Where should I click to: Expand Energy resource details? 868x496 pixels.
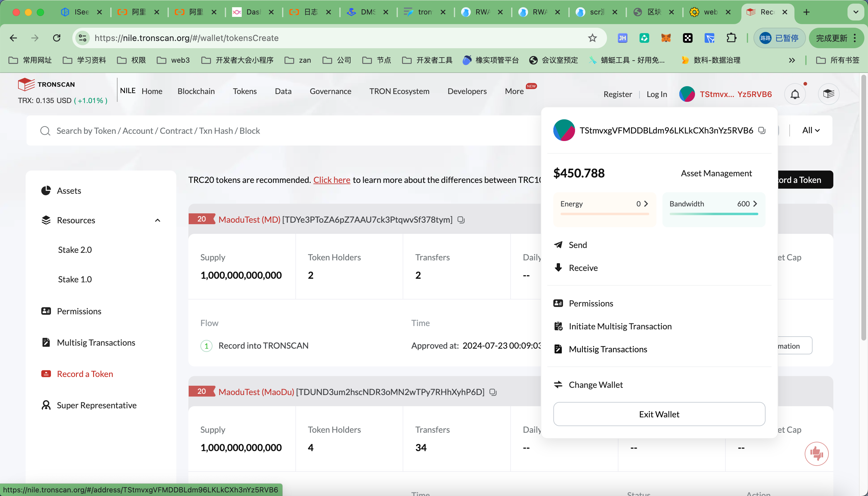pos(646,204)
